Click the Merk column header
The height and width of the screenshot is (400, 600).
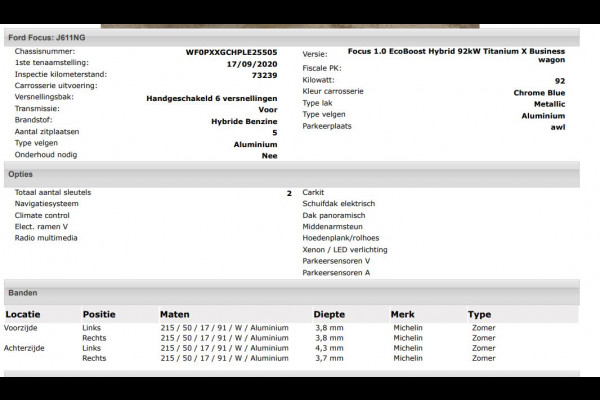pyautogui.click(x=402, y=314)
